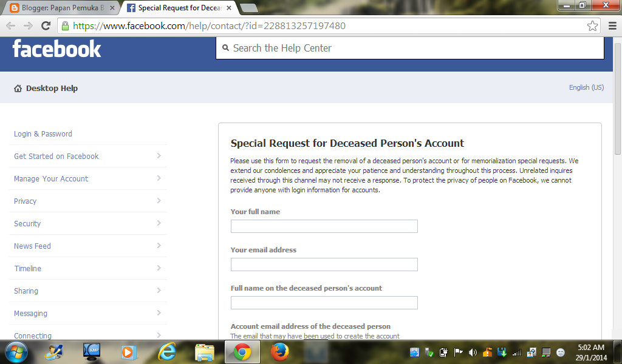Open a new tab with the new-tab button
The image size is (622, 364).
(248, 7)
